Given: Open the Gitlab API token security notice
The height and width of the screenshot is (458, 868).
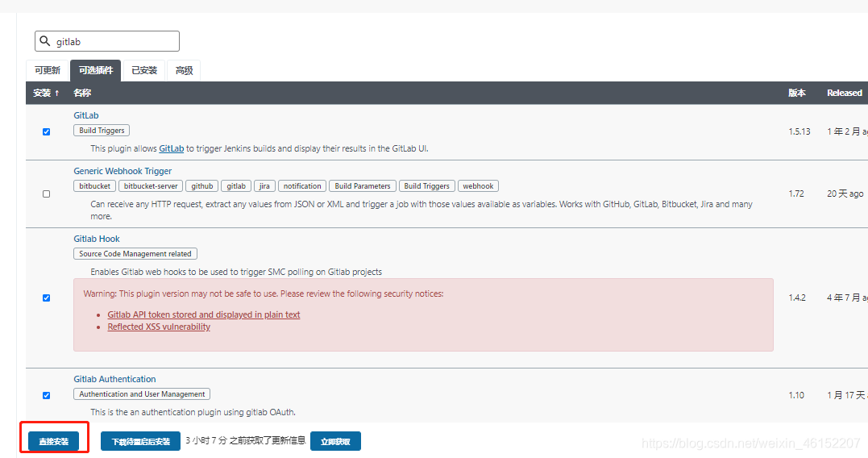Looking at the screenshot, I should point(204,314).
